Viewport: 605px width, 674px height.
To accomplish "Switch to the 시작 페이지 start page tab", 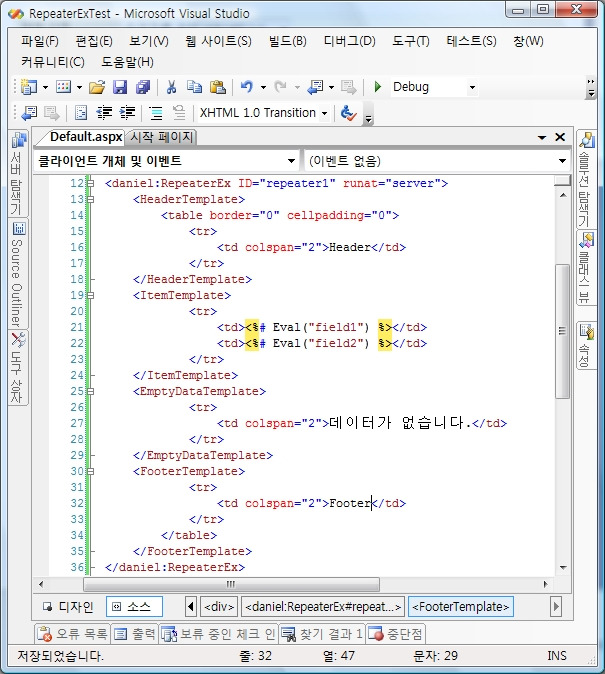I will tap(162, 137).
